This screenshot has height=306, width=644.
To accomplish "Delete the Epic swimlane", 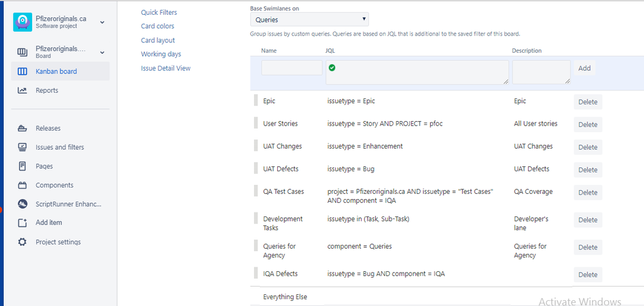I will [x=587, y=102].
